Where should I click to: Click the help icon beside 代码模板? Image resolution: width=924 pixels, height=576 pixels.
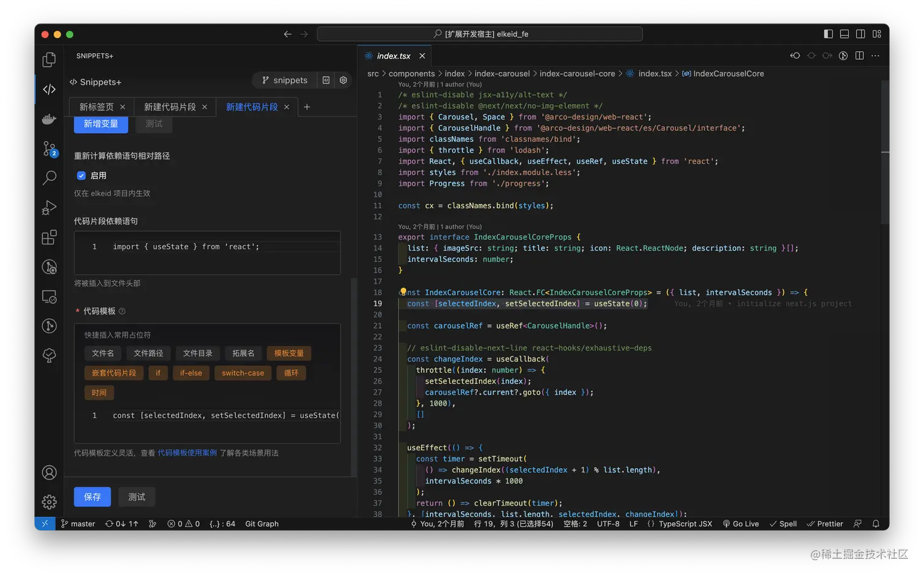tap(122, 312)
